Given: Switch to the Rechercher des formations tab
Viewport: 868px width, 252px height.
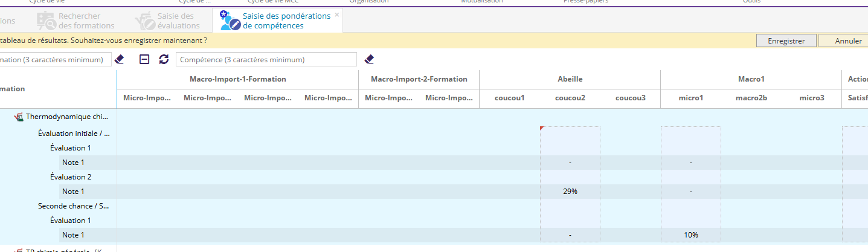Looking at the screenshot, I should 86,21.
